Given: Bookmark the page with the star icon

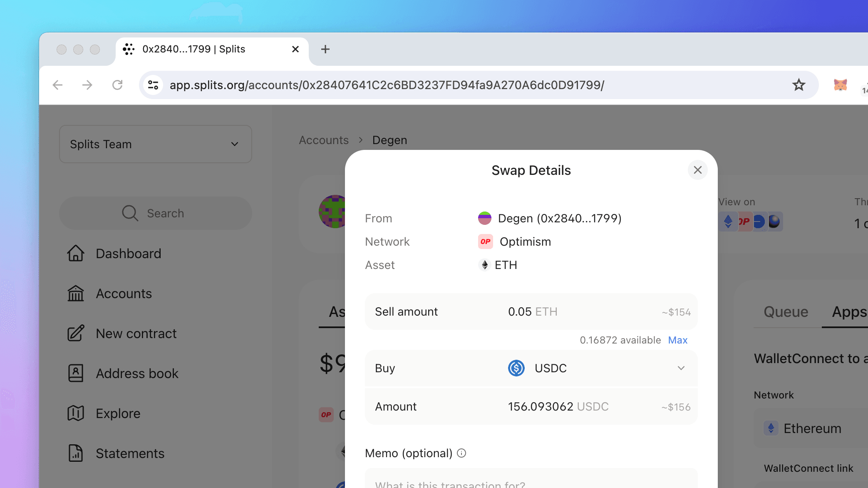Looking at the screenshot, I should coord(799,85).
